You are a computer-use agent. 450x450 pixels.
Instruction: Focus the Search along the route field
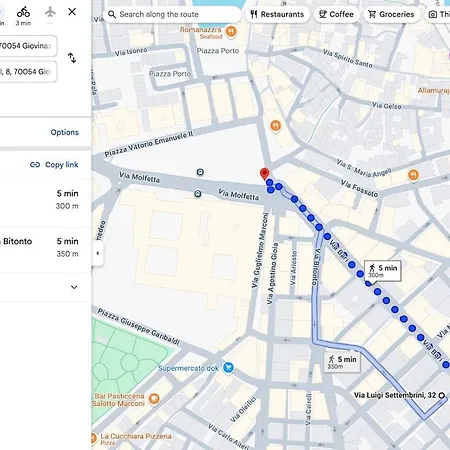click(172, 14)
